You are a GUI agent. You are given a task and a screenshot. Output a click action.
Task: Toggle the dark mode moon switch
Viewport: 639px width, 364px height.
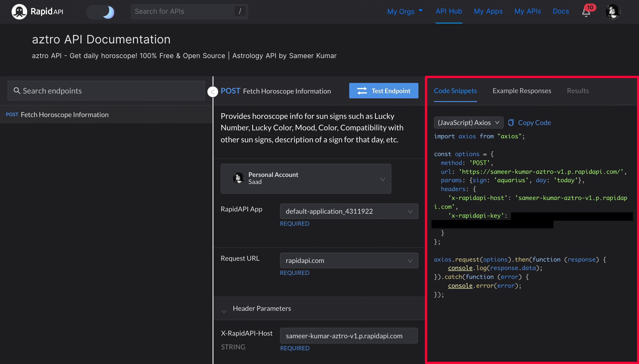pos(101,12)
